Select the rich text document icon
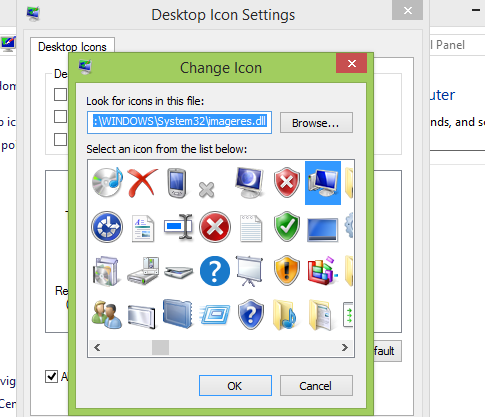The image size is (485, 417). (143, 228)
